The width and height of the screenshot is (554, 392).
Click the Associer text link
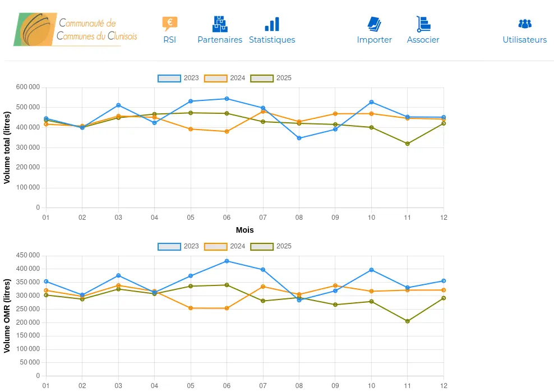point(423,39)
